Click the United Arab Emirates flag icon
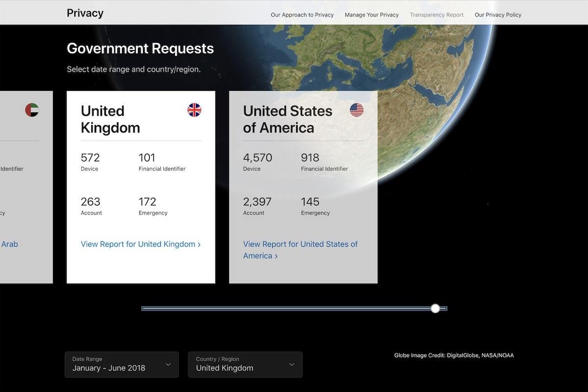Viewport: 588px width, 392px height. pos(32,110)
